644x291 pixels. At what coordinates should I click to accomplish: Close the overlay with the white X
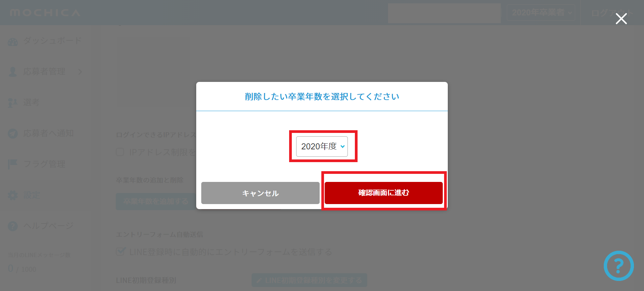(621, 19)
